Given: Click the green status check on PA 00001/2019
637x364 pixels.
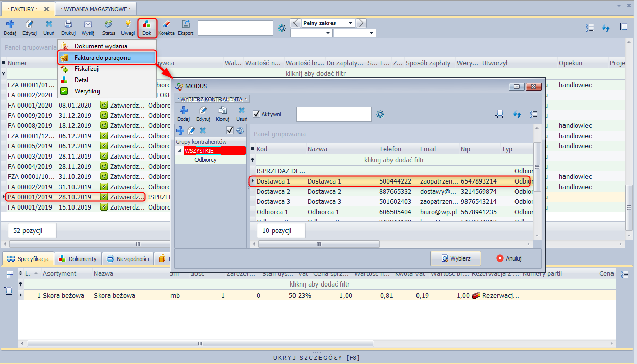Looking at the screenshot, I should click(x=104, y=197).
